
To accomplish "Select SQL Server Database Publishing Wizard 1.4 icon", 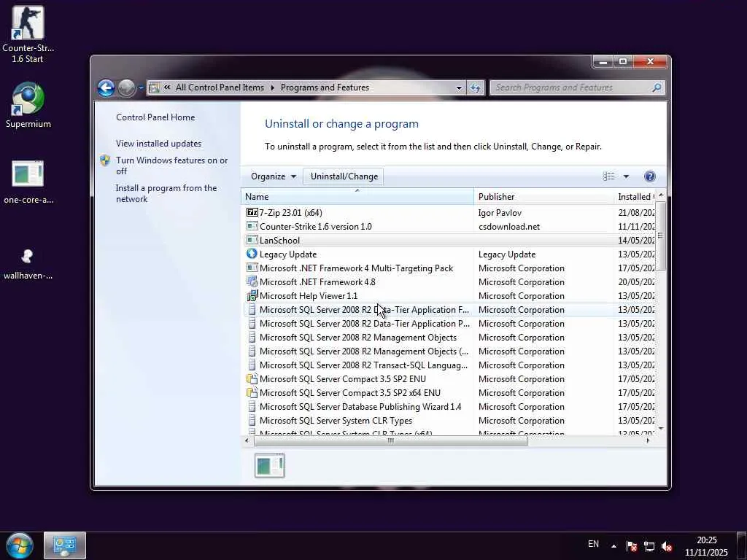I will tap(252, 407).
